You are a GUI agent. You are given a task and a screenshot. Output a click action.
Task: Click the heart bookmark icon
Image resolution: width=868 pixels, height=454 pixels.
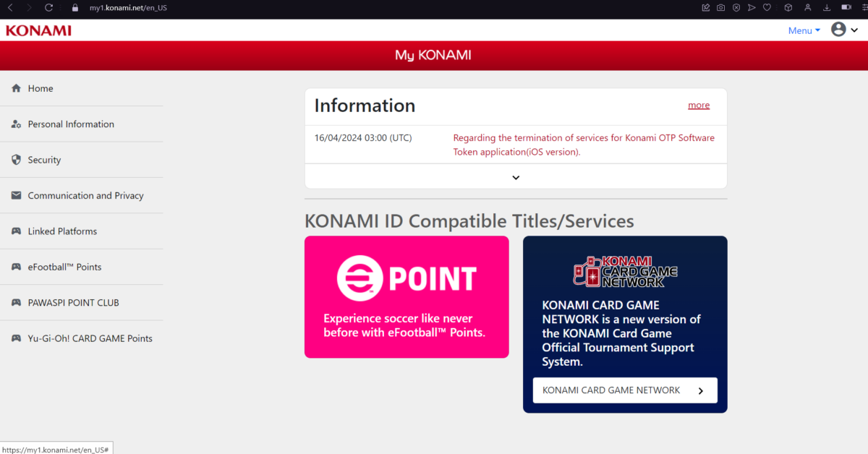(767, 8)
